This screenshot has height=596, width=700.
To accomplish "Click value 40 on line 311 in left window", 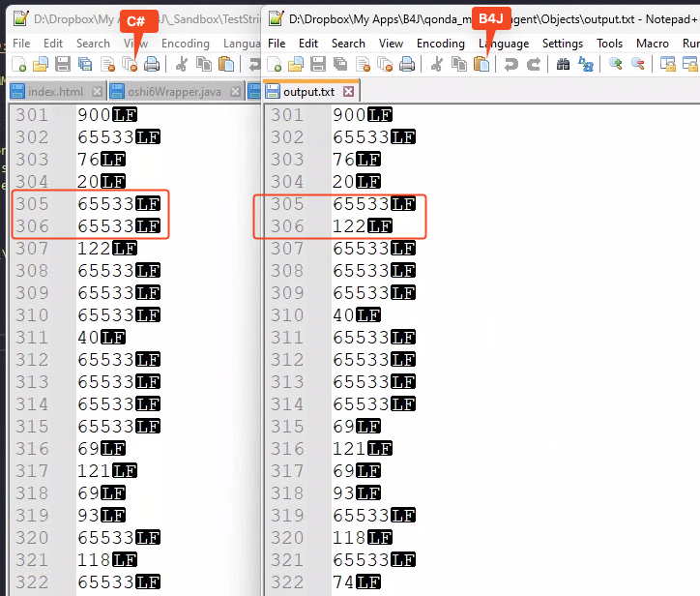I will pos(88,338).
